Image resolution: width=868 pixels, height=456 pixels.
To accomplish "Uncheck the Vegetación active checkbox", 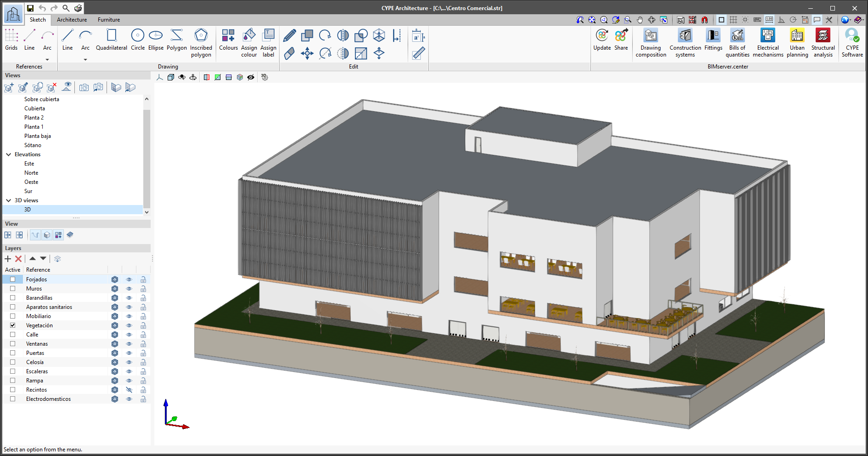I will [13, 325].
